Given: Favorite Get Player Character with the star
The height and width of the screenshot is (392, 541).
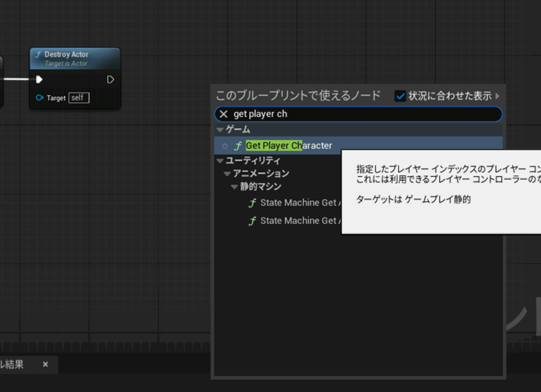Looking at the screenshot, I should (x=225, y=146).
